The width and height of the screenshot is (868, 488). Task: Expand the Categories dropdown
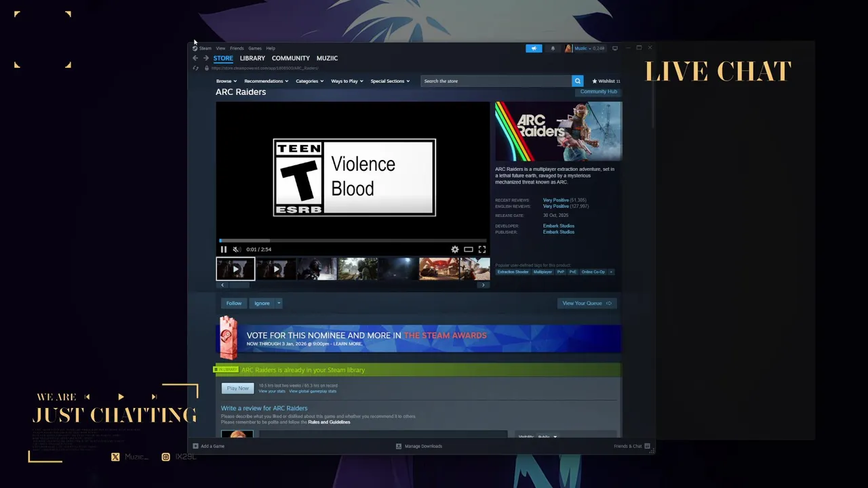pyautogui.click(x=310, y=81)
